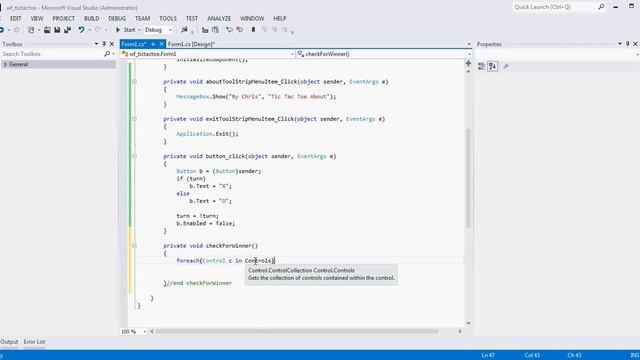Open the Toolbox window position dropdown
The height and width of the screenshot is (360, 640).
pos(96,44)
